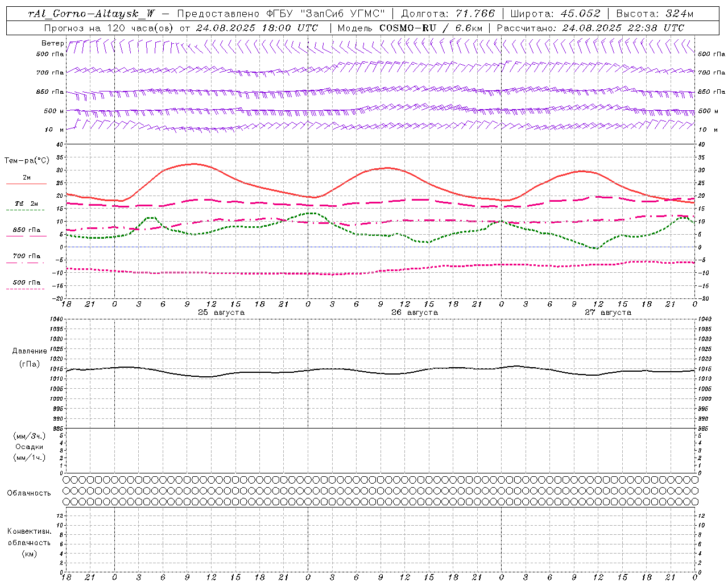Click the (мм/1ч.) precipitation unit label
The height and width of the screenshot is (582, 728).
pos(29,458)
